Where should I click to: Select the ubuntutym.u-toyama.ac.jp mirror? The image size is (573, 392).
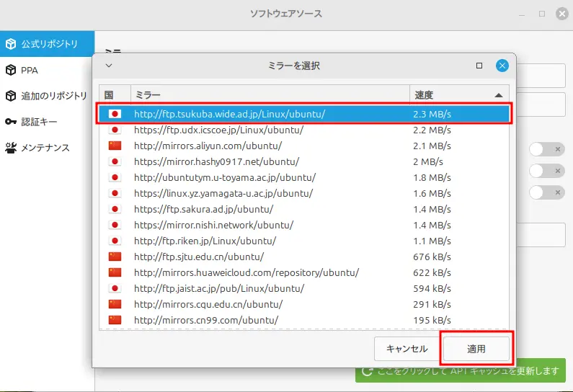pos(304,177)
